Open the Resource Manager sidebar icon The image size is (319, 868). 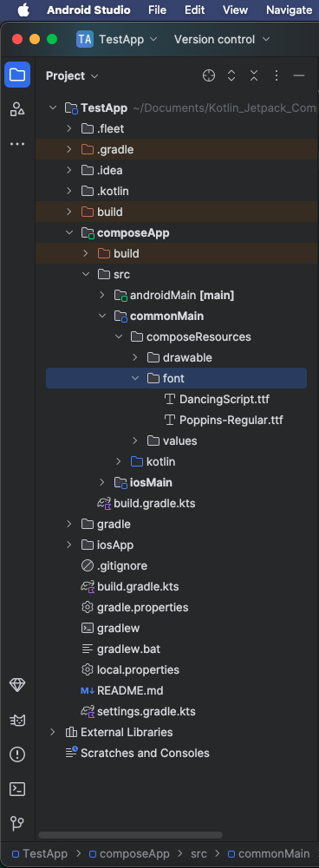17,109
